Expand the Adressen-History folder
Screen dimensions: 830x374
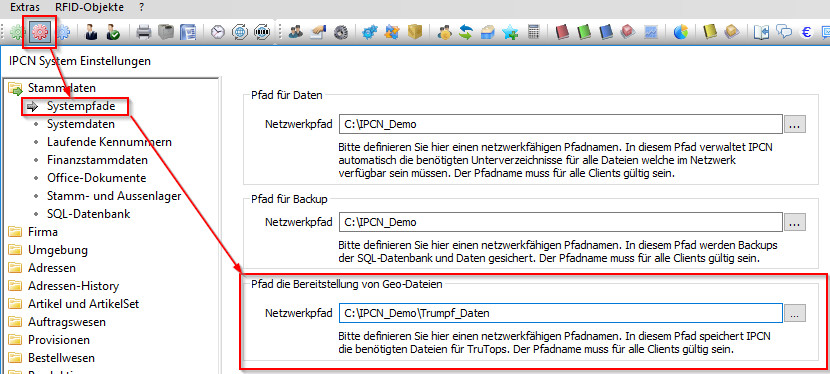pyautogui.click(x=15, y=286)
